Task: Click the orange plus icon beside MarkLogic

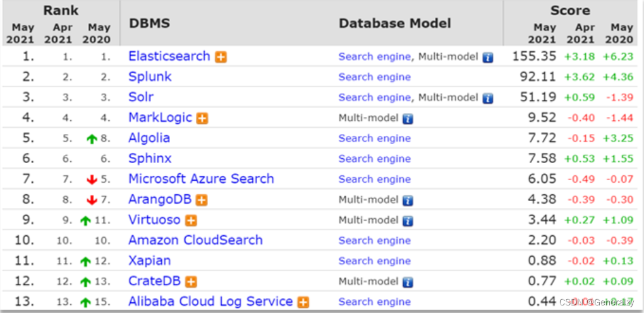Action: point(202,119)
